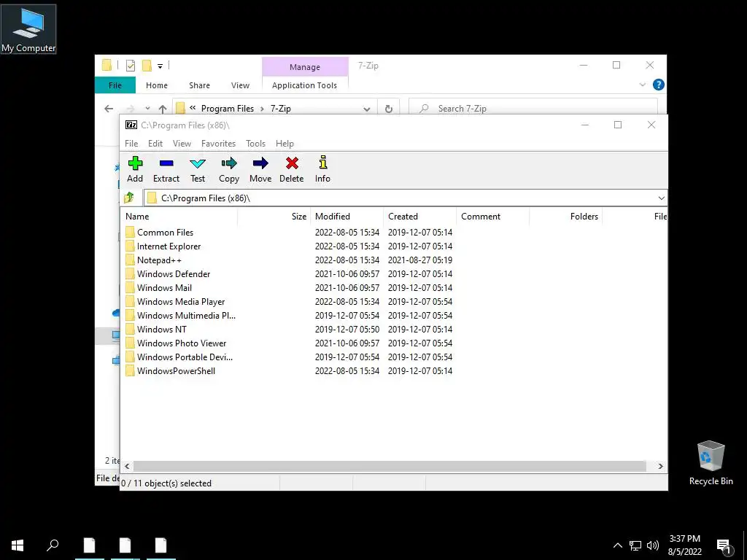
Task: Open the Manage contextual tab in Explorer
Action: click(305, 67)
